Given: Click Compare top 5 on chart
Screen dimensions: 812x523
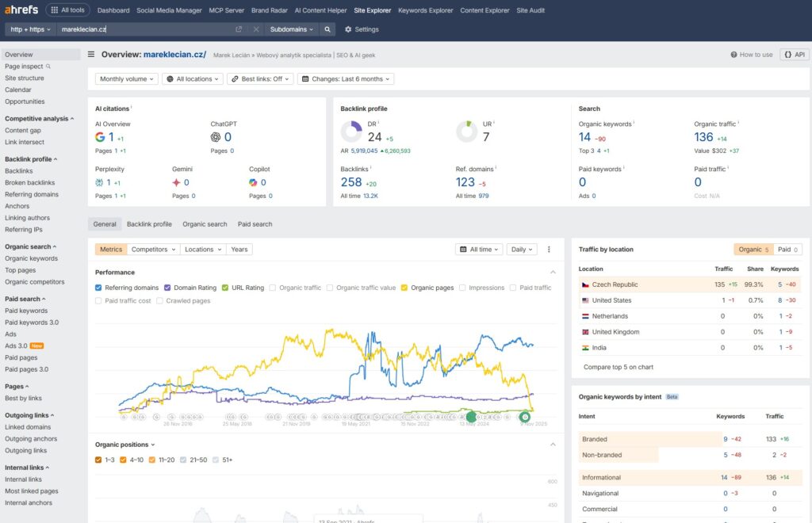Looking at the screenshot, I should (x=619, y=367).
